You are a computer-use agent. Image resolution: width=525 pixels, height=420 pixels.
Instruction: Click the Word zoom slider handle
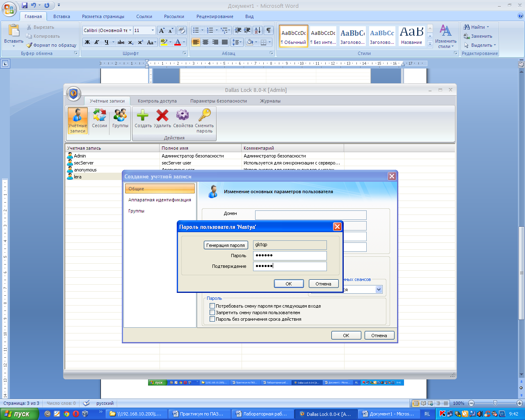coord(495,403)
